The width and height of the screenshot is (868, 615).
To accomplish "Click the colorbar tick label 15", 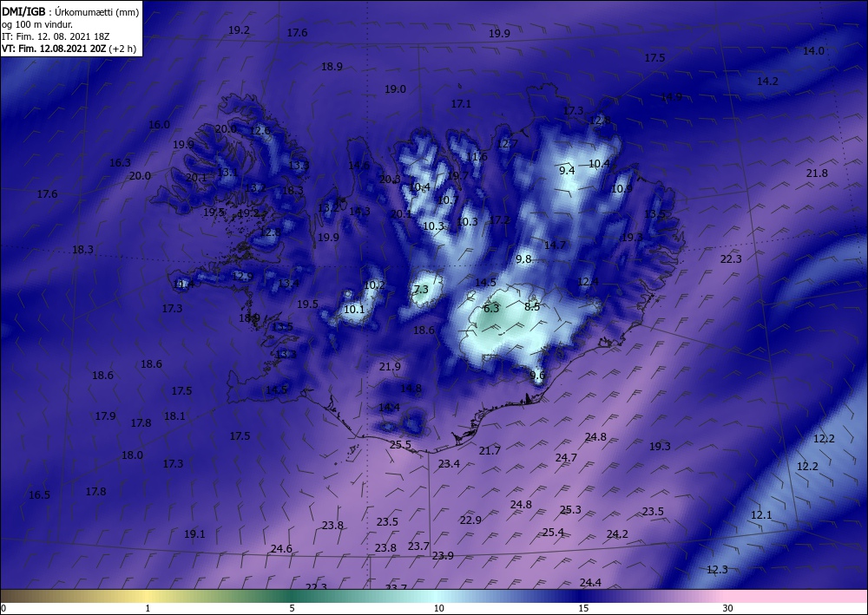I will tap(583, 609).
